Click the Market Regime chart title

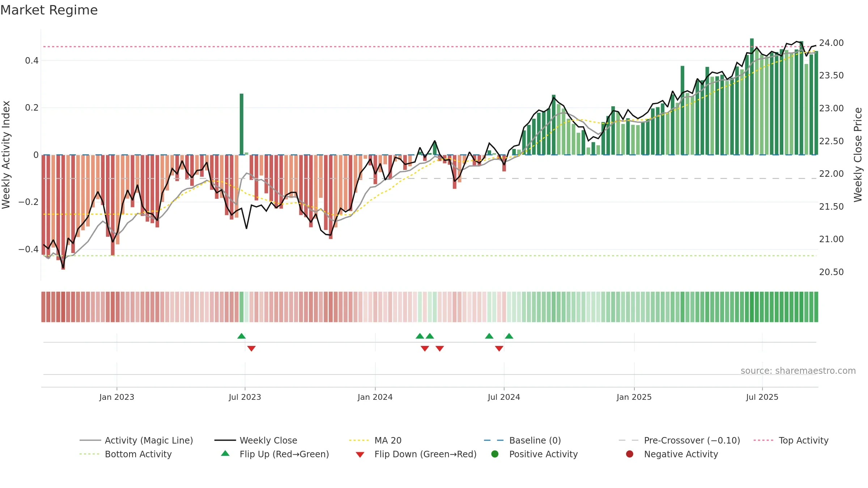pyautogui.click(x=49, y=10)
